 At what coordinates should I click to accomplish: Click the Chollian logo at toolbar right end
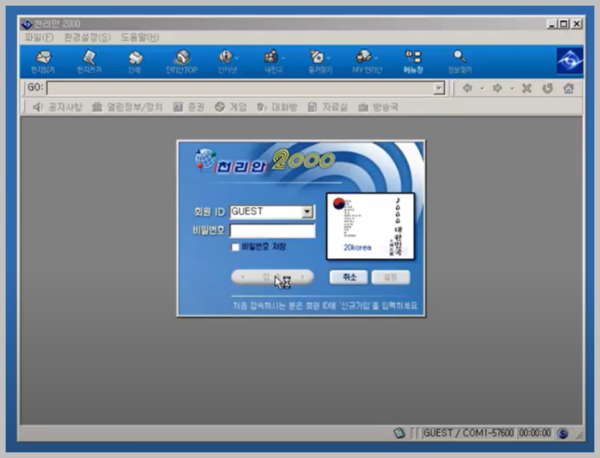click(x=569, y=61)
